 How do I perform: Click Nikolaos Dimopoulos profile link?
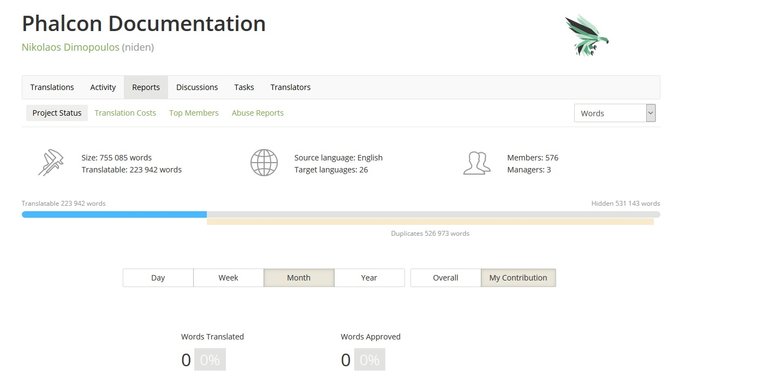pos(71,47)
